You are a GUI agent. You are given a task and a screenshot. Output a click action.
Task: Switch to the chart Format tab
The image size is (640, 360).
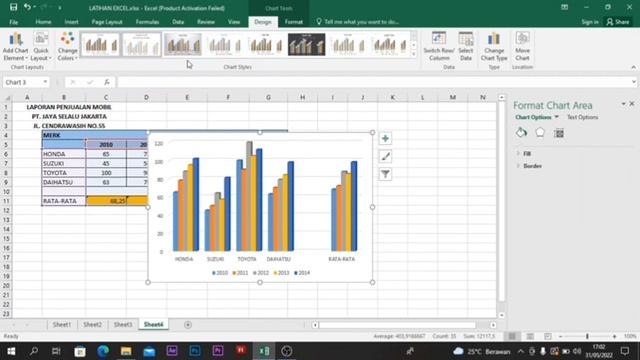point(294,22)
